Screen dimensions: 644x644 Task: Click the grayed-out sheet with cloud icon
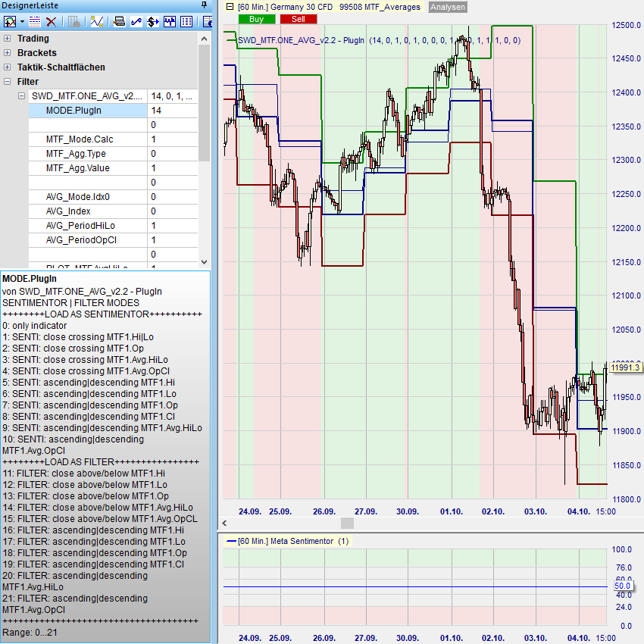[x=74, y=21]
